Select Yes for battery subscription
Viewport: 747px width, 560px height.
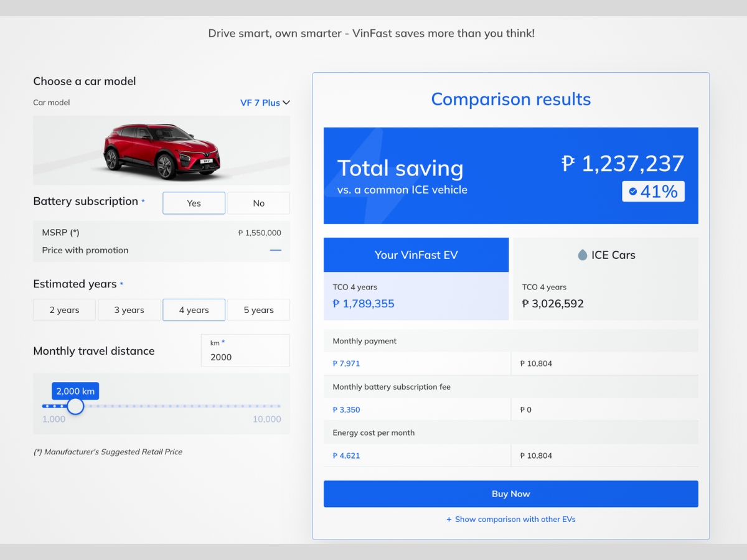pyautogui.click(x=194, y=203)
